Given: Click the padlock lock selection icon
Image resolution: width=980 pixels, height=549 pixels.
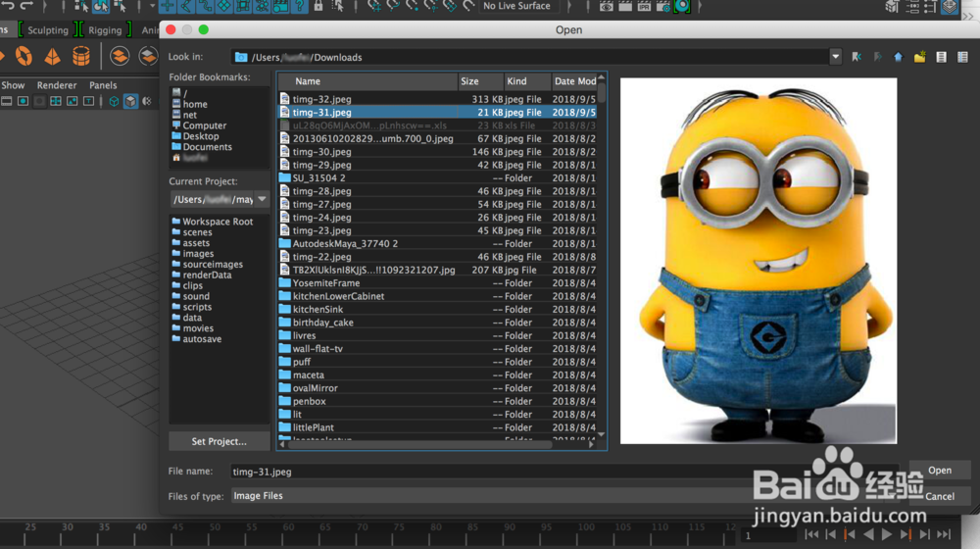Looking at the screenshot, I should [318, 6].
